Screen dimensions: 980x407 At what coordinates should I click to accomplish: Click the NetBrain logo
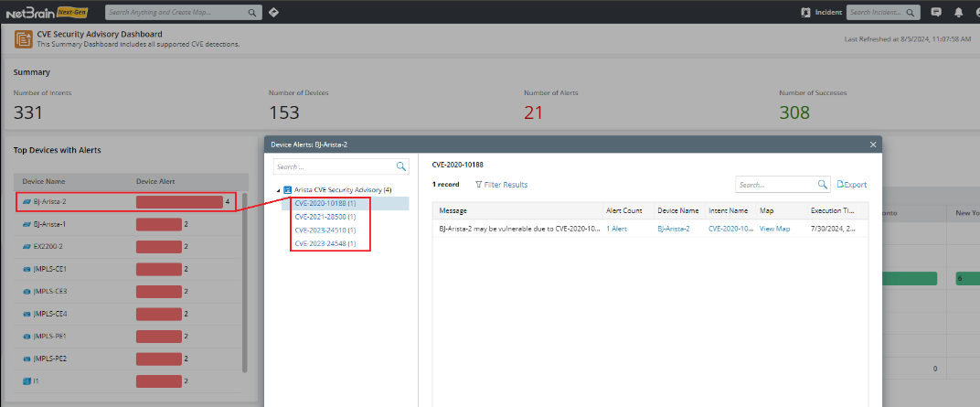pyautogui.click(x=47, y=12)
